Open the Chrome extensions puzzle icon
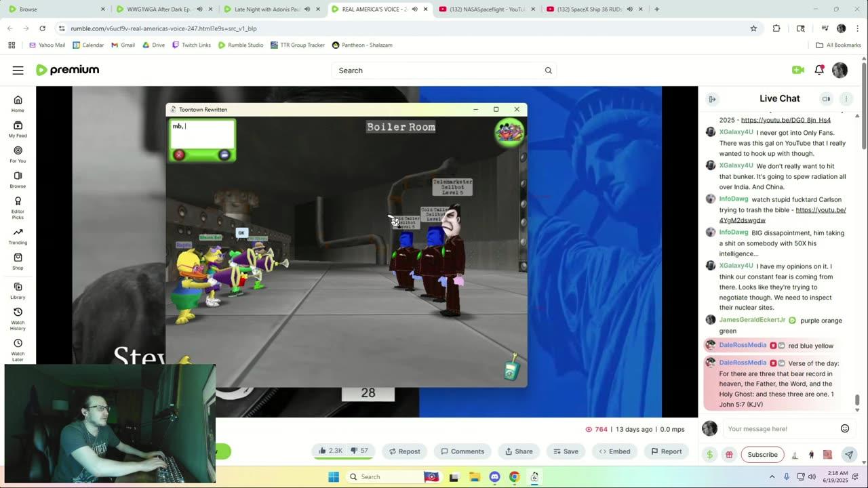 point(776,28)
